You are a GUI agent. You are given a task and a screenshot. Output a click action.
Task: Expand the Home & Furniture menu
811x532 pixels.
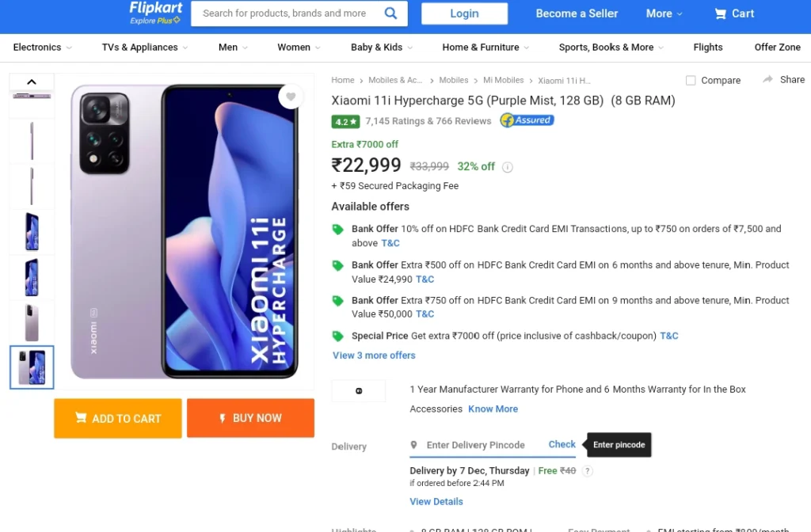click(485, 47)
